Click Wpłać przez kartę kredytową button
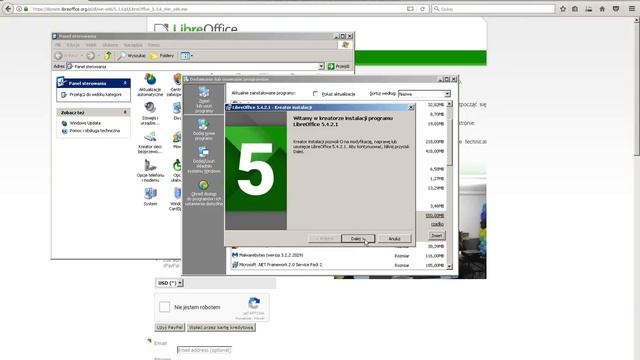This screenshot has width=640, height=360. tap(221, 327)
